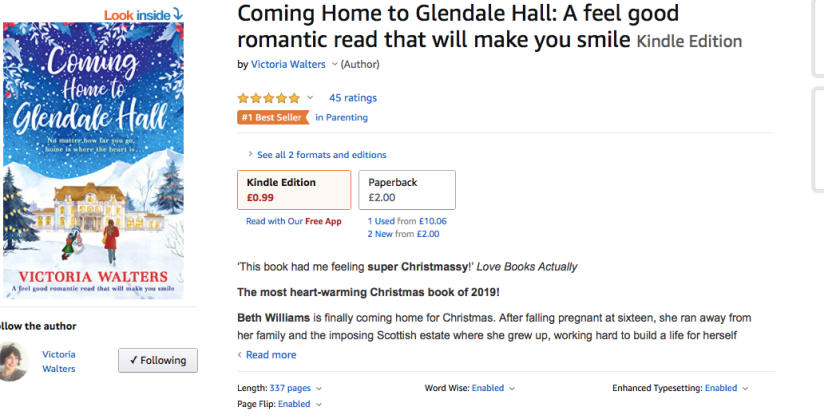Open the 45 ratings link
This screenshot has height=419, width=824.
pos(352,98)
